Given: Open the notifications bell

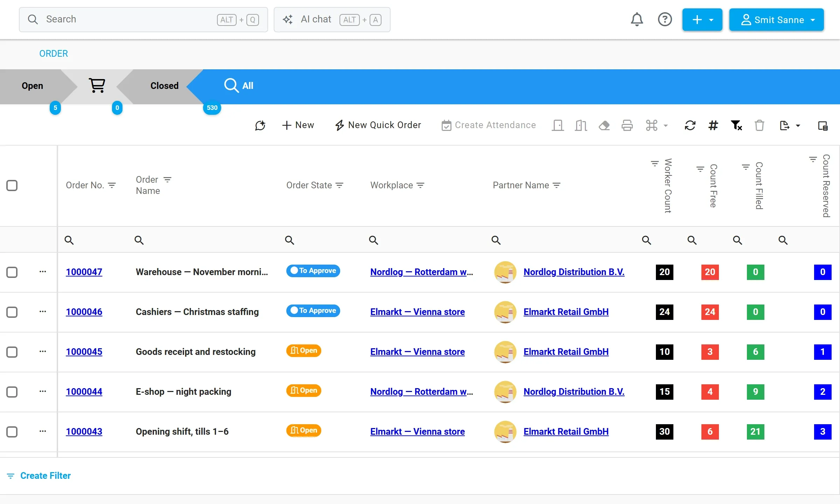Looking at the screenshot, I should click(x=637, y=19).
